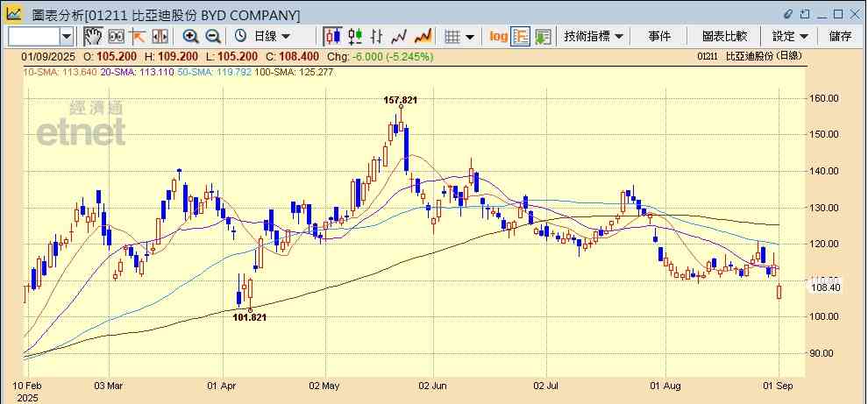
Task: Click the 02 May date axis label
Action: 324,386
